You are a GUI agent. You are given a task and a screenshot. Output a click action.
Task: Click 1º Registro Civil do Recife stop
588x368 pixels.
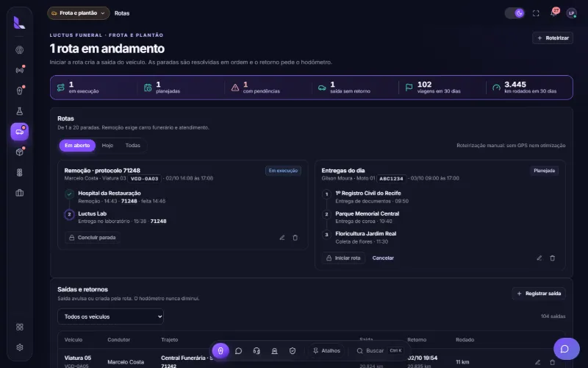pyautogui.click(x=368, y=194)
